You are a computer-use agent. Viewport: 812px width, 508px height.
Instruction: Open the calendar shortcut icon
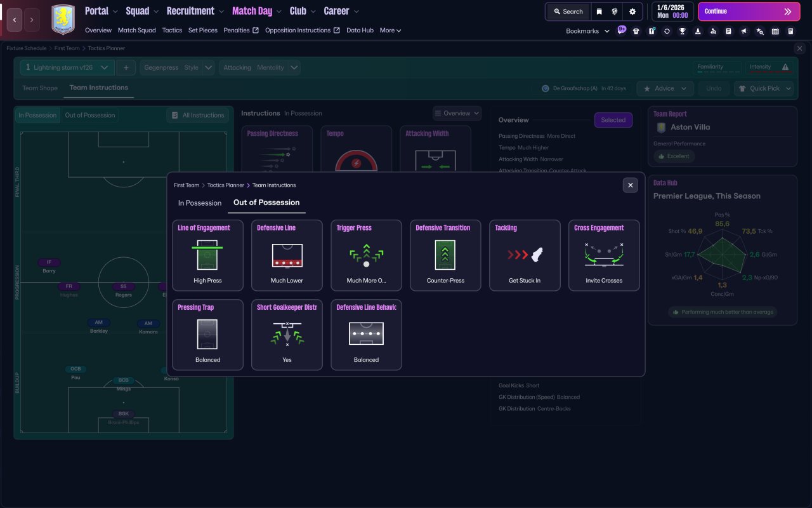[x=775, y=31]
